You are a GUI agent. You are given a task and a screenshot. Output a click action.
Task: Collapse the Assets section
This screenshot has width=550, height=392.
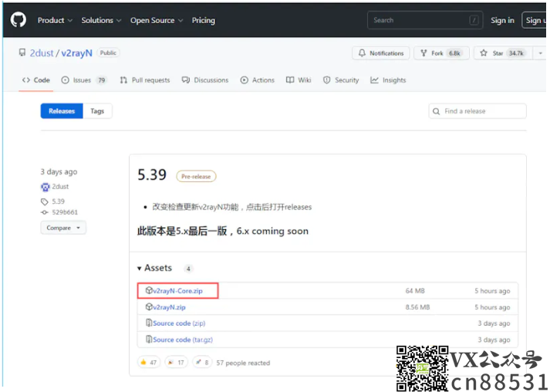[x=155, y=268]
